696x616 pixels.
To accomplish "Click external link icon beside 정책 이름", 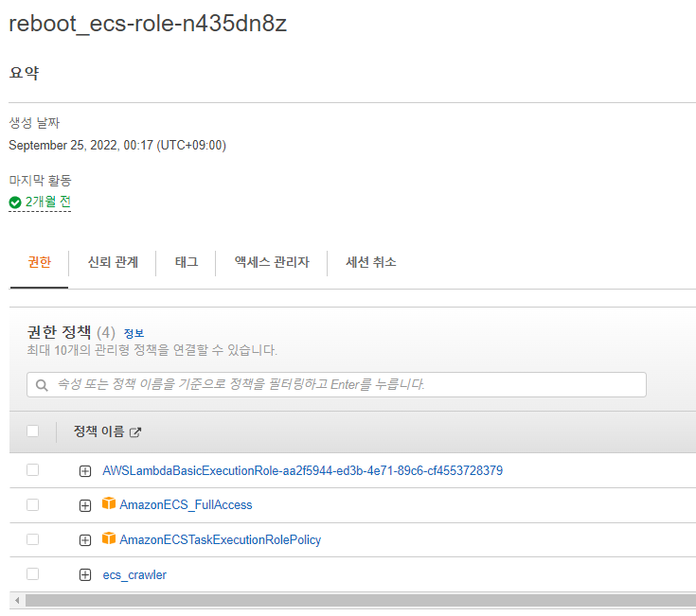I will (x=135, y=432).
